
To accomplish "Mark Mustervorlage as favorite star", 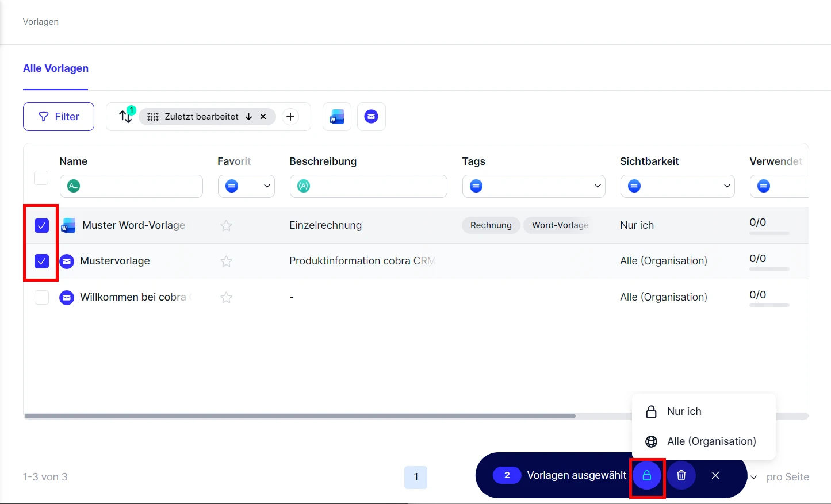I will [x=227, y=261].
